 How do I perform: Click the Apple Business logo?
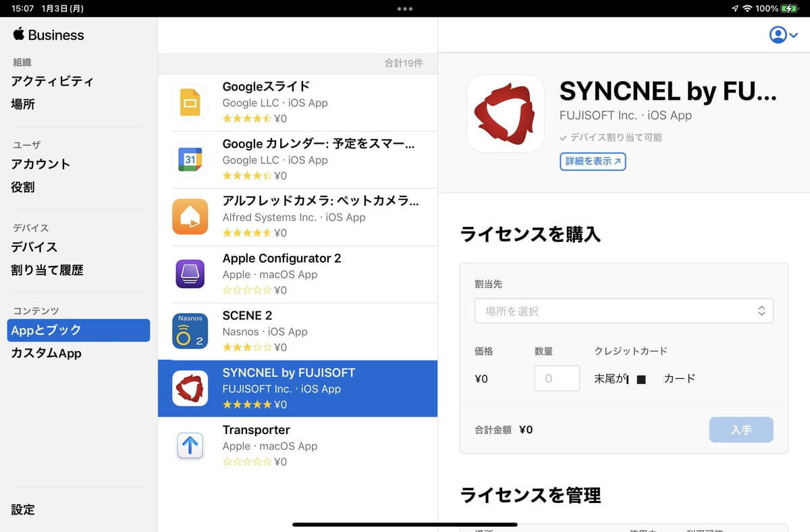(48, 35)
